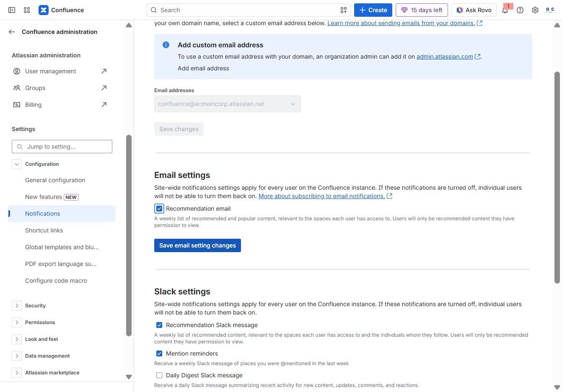Enable Daily Digest Slack message checkbox
This screenshot has height=392, width=562.
[159, 375]
